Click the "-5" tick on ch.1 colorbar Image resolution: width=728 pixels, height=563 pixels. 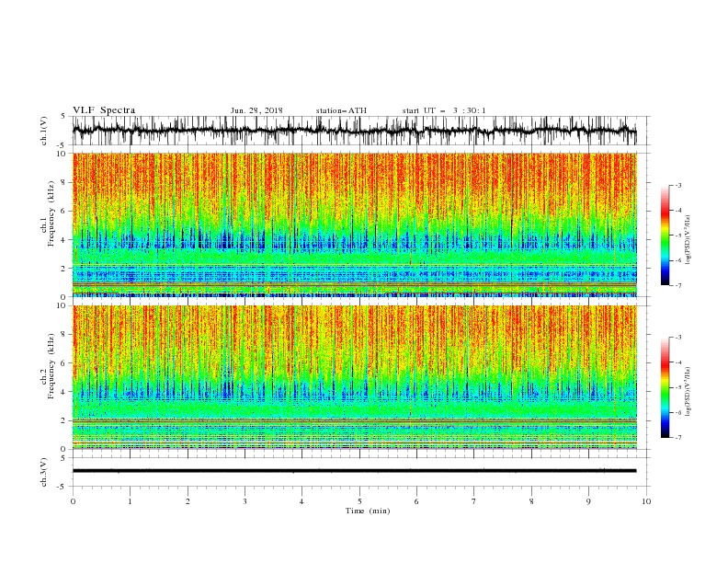(x=678, y=236)
